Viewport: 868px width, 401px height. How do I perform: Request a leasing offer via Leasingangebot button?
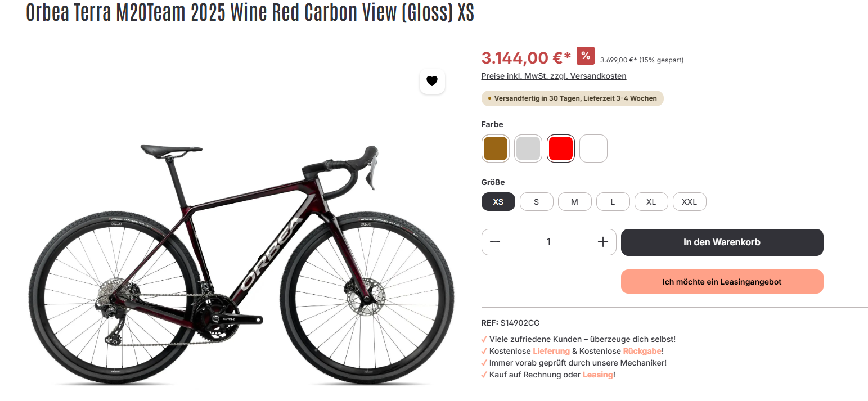pos(722,282)
